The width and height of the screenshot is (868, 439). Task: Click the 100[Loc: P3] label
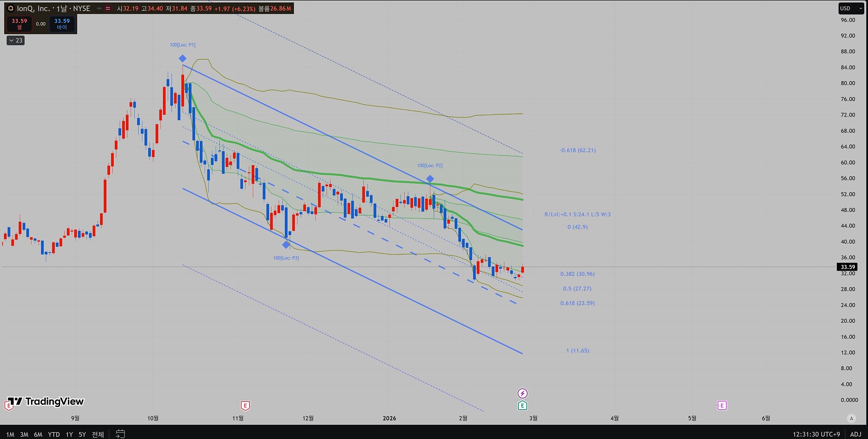coord(286,258)
